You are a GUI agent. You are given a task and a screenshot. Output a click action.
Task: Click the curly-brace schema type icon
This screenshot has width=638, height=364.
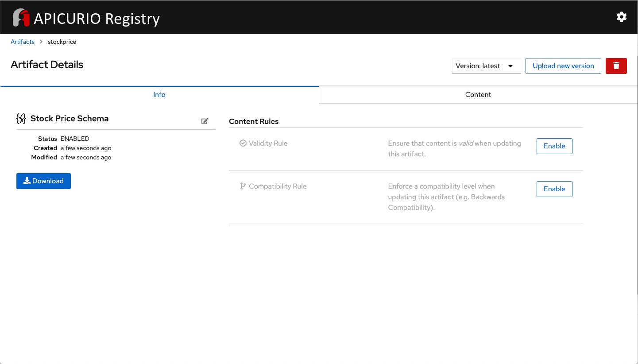pos(21,119)
